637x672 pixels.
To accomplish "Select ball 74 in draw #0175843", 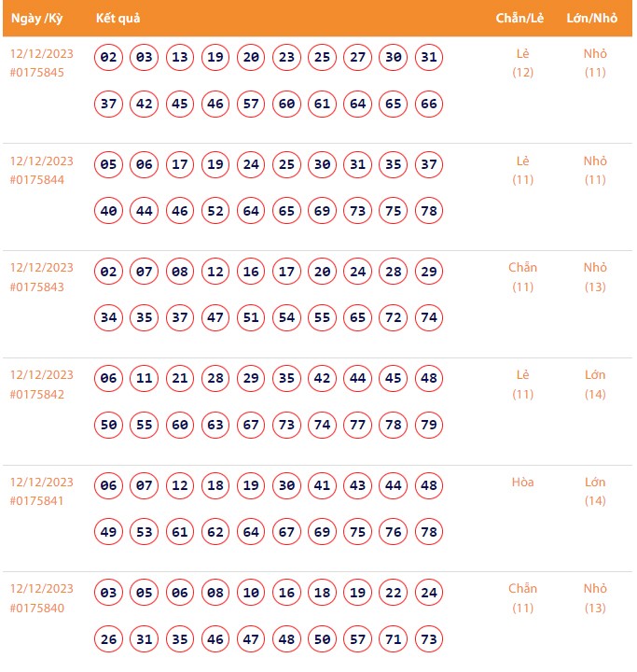I will [x=429, y=317].
